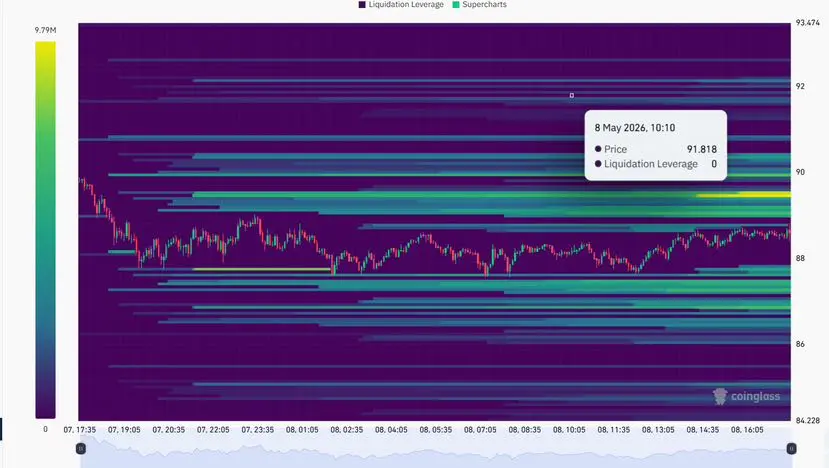Click the heatmap color scale bar
This screenshot has width=829, height=468.
tap(45, 230)
